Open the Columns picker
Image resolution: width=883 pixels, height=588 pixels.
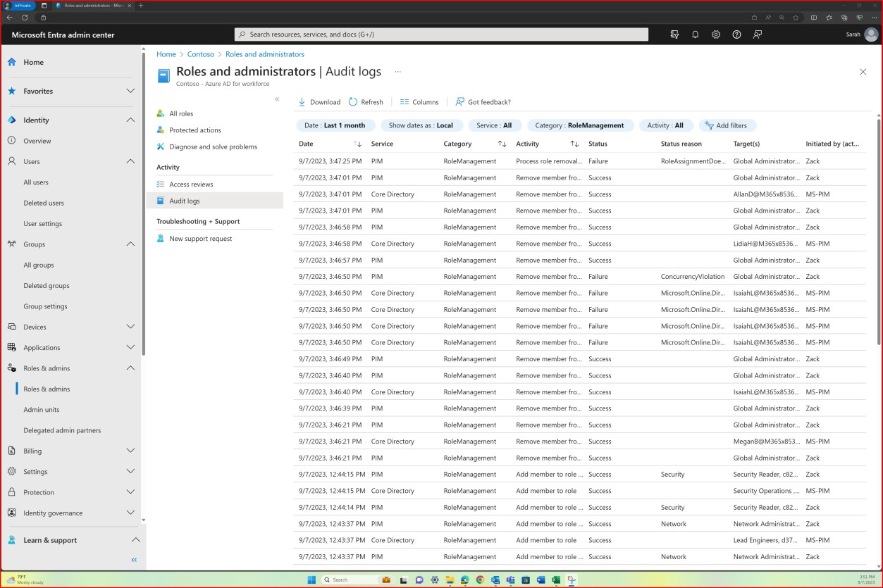419,101
